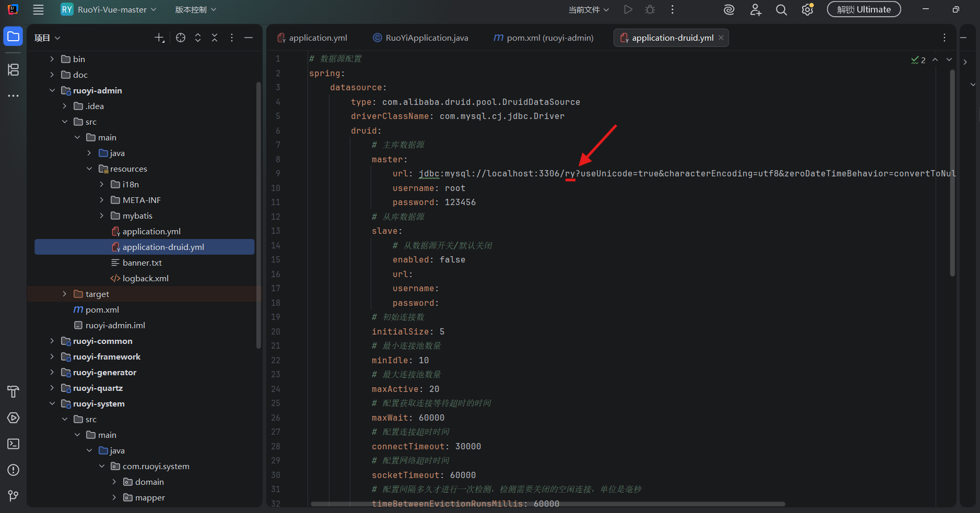
Task: Select opened file crosshair icon
Action: [181, 38]
